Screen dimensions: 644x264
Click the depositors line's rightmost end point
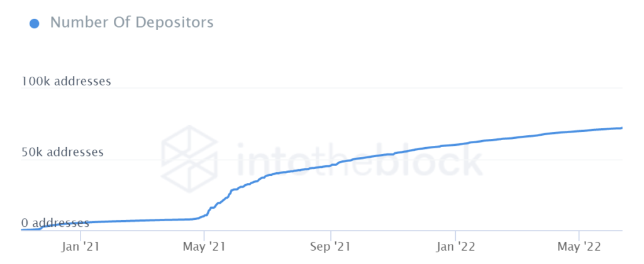(622, 128)
